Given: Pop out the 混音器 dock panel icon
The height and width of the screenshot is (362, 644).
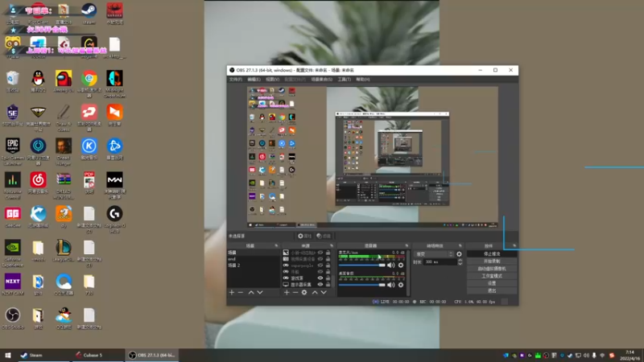Looking at the screenshot, I should 407,245.
